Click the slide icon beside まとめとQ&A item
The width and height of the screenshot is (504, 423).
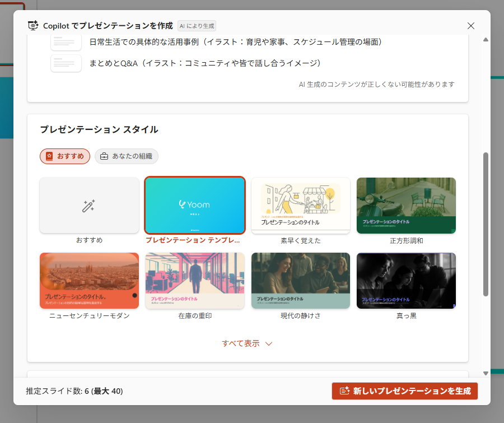coord(66,63)
